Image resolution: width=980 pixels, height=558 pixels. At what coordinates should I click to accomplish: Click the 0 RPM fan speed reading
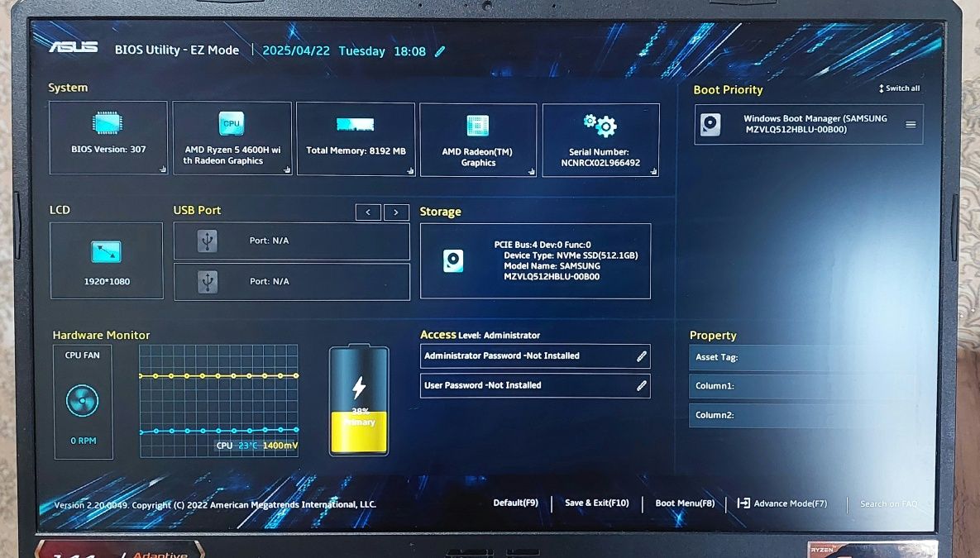coord(84,441)
